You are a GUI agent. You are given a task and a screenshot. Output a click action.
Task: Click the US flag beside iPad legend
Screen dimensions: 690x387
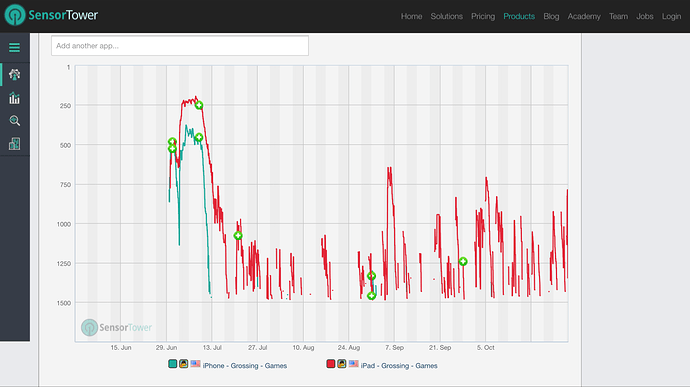pos(353,364)
